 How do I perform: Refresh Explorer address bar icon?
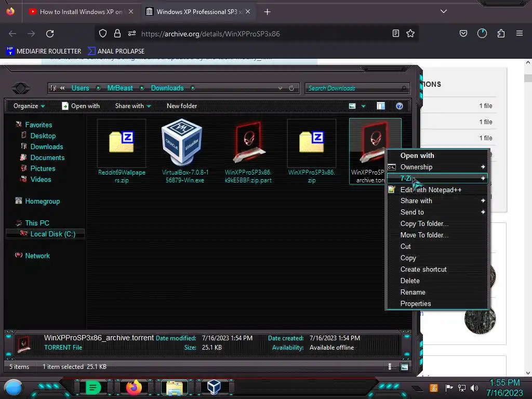pyautogui.click(x=291, y=88)
